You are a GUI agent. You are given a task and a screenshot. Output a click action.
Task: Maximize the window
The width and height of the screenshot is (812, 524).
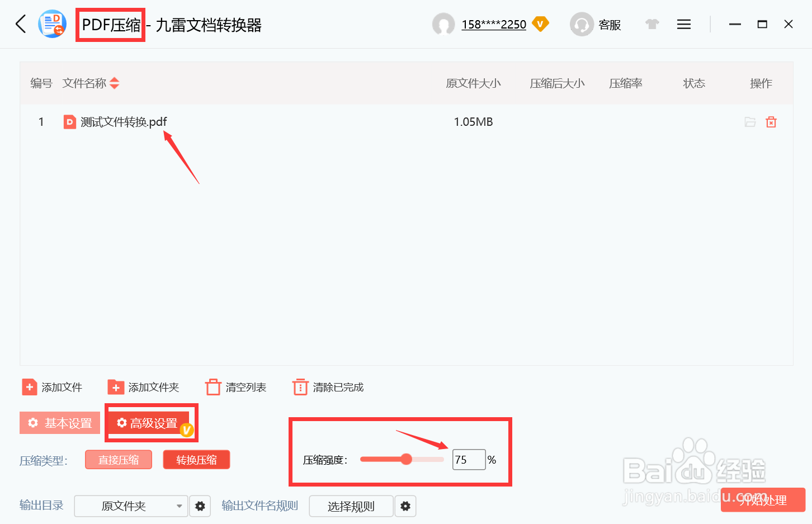[762, 24]
